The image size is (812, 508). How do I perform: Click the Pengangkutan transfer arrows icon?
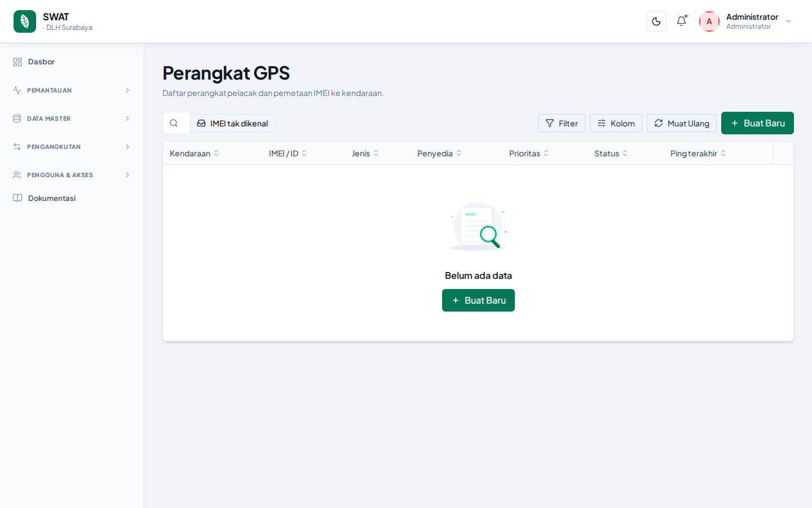pos(17,147)
